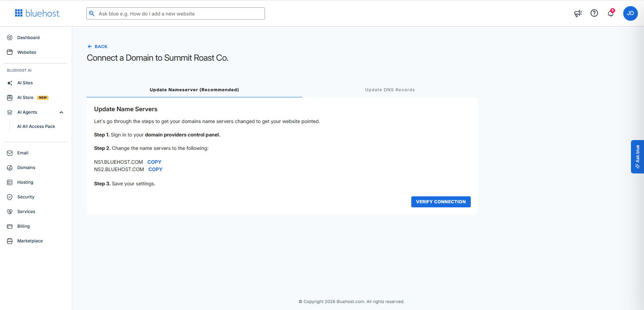Click the Hosting server icon
This screenshot has height=310, width=644.
pyautogui.click(x=10, y=182)
